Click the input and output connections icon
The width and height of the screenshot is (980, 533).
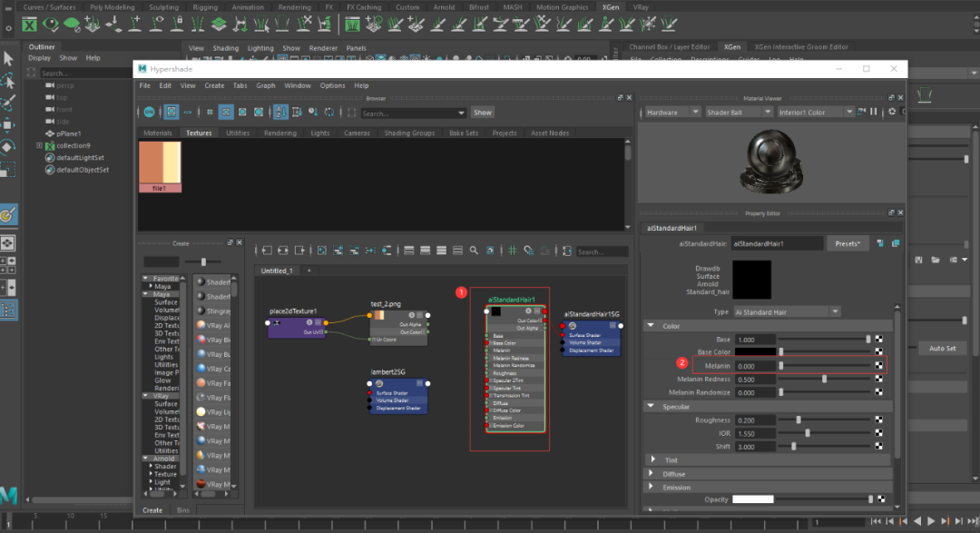[x=283, y=251]
